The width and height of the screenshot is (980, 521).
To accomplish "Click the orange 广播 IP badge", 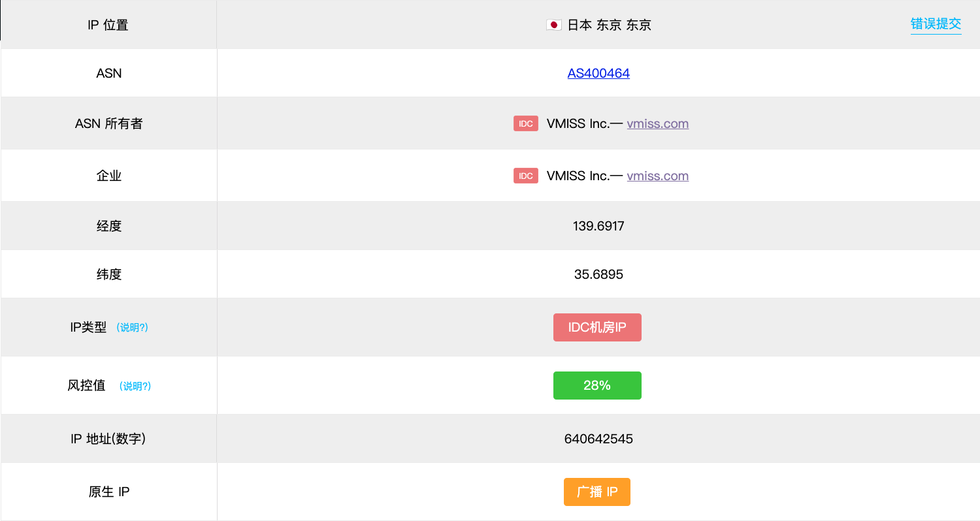I will click(x=597, y=492).
